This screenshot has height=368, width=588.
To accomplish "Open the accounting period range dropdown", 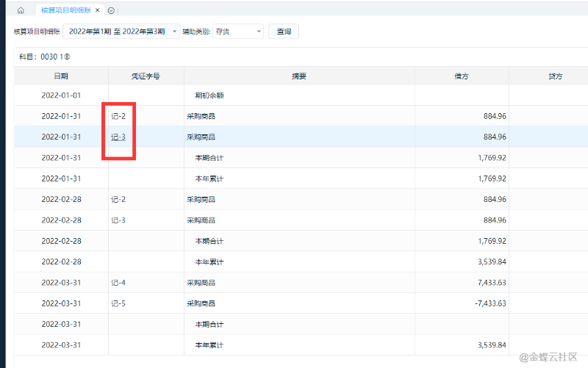I will [x=121, y=32].
